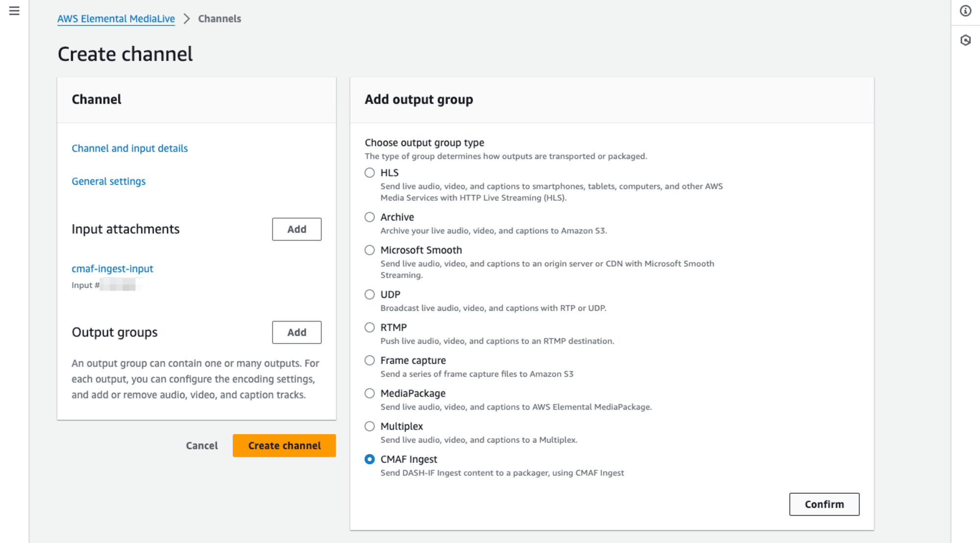The image size is (980, 543).
Task: Click the 'Input attachments' heading
Action: click(x=125, y=229)
